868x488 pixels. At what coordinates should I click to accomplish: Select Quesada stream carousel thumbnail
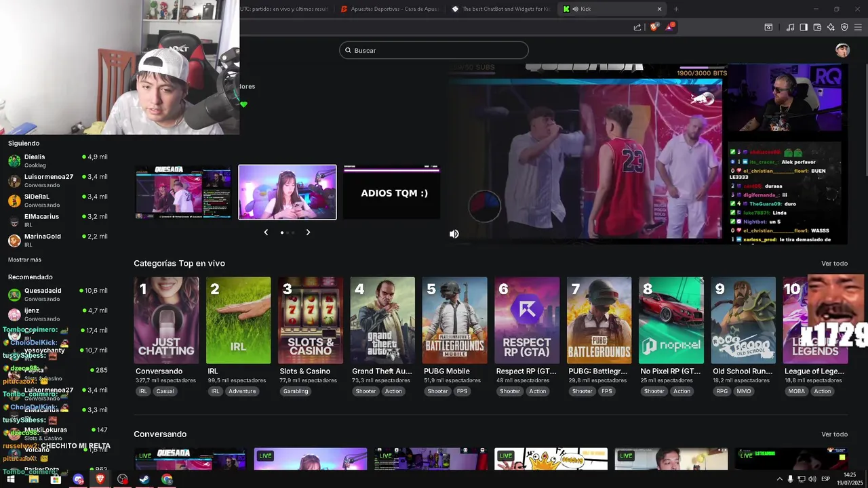183,192
